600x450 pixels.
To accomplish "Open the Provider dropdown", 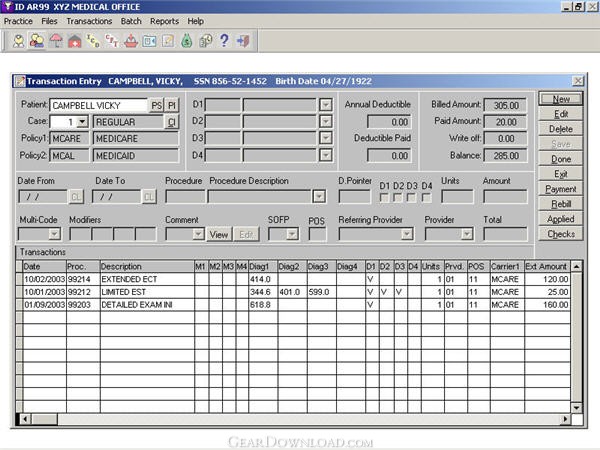I will (x=467, y=234).
